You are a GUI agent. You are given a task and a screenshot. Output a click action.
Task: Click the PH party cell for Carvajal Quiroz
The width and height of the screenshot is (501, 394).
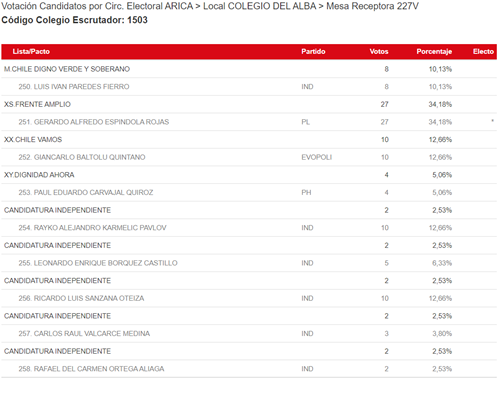[306, 193]
